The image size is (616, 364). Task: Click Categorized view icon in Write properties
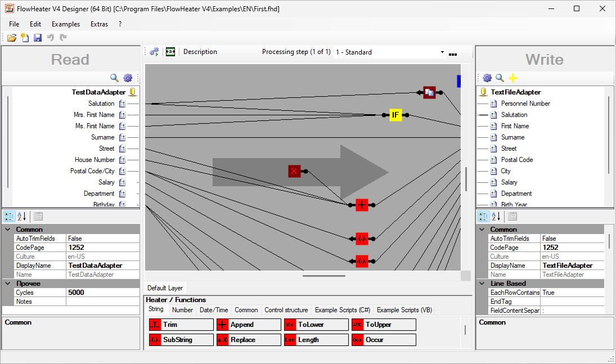484,216
